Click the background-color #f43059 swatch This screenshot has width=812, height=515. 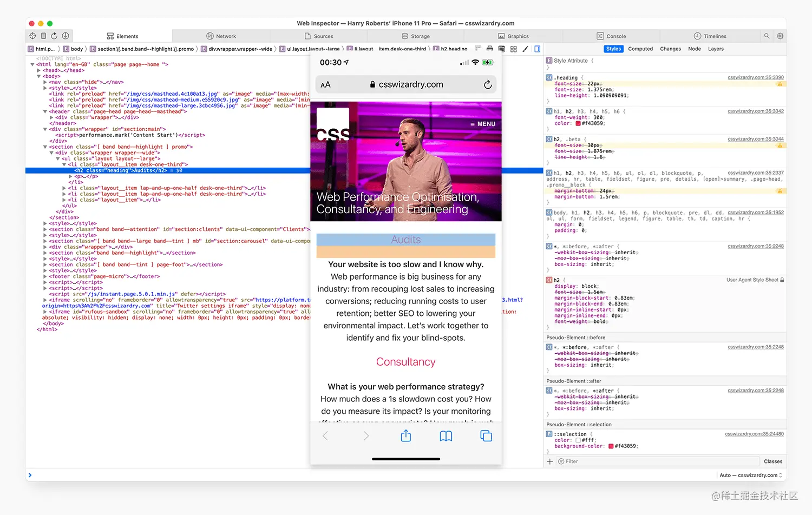coord(611,446)
